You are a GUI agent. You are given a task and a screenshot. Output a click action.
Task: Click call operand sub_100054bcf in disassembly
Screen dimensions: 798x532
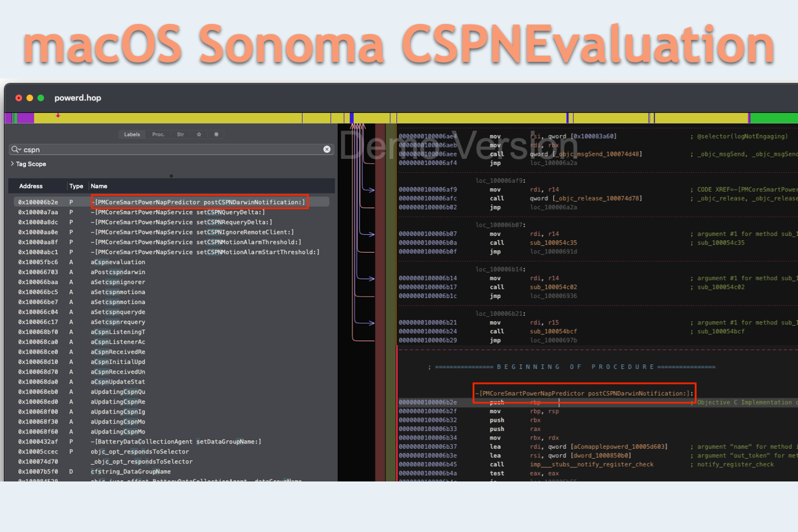tap(554, 331)
